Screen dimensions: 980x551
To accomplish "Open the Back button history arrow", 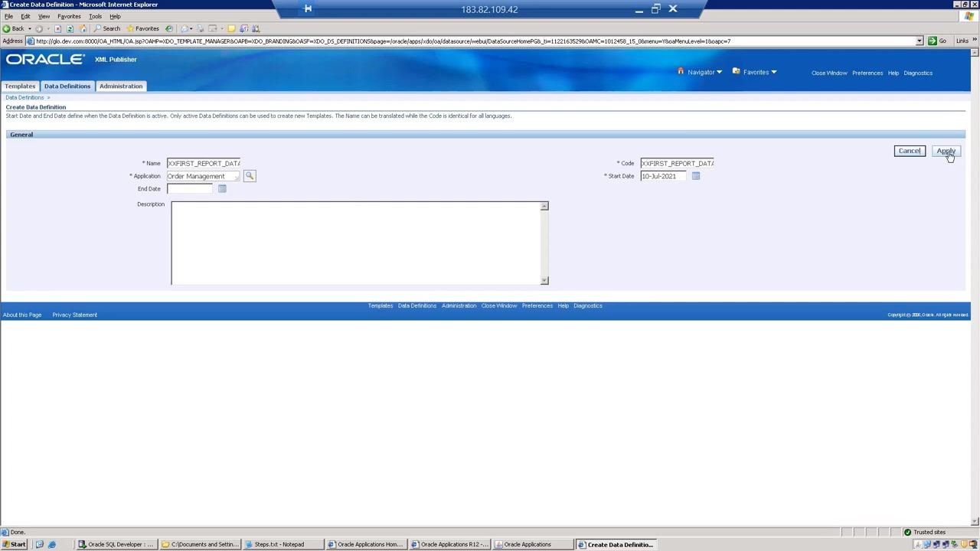I will [30, 28].
